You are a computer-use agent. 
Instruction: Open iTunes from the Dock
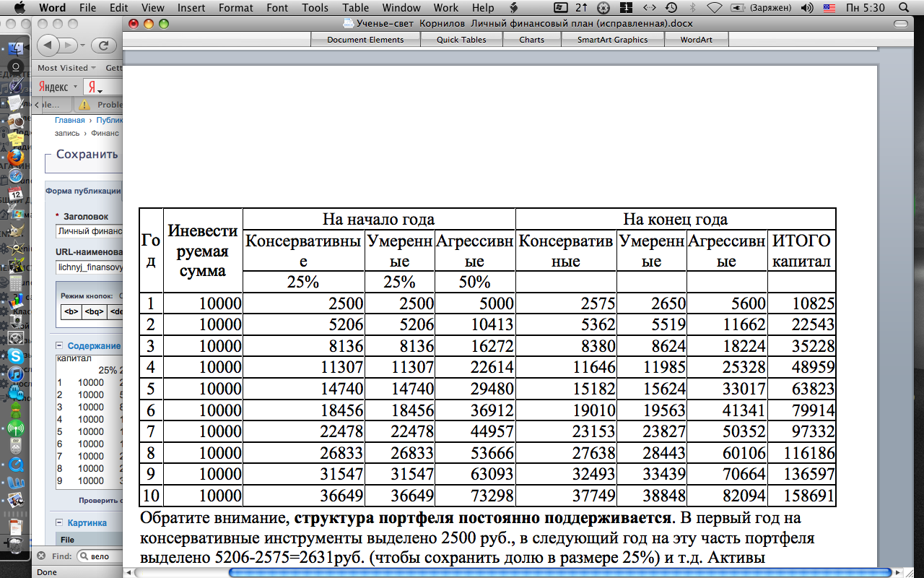(15, 374)
